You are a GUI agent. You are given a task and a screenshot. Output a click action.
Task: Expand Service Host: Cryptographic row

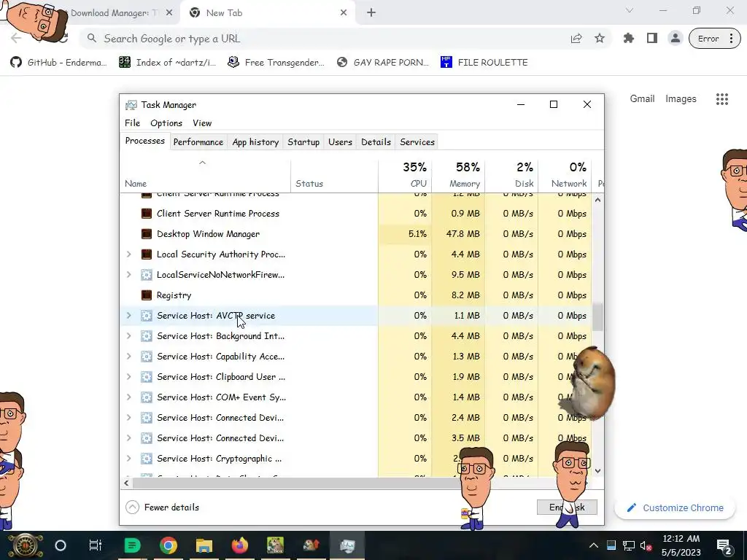(x=128, y=459)
